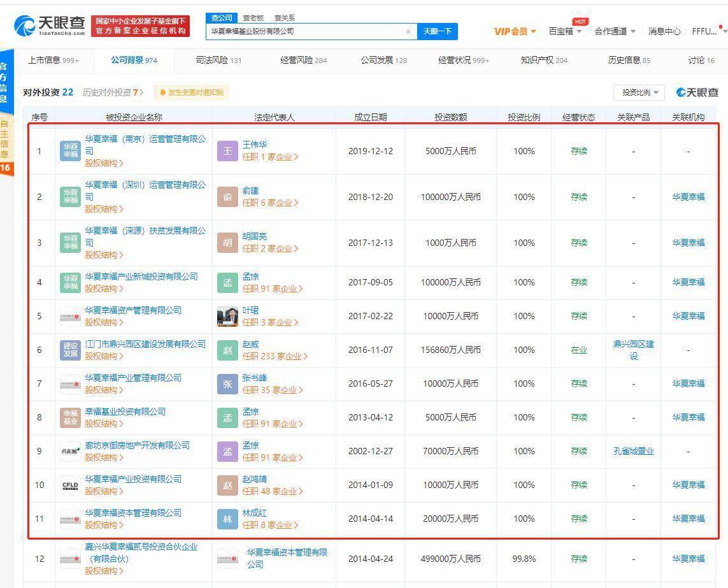This screenshot has height=588, width=728.
Task: Click the 华夏幸福 green logo in row 1
Action: click(69, 151)
